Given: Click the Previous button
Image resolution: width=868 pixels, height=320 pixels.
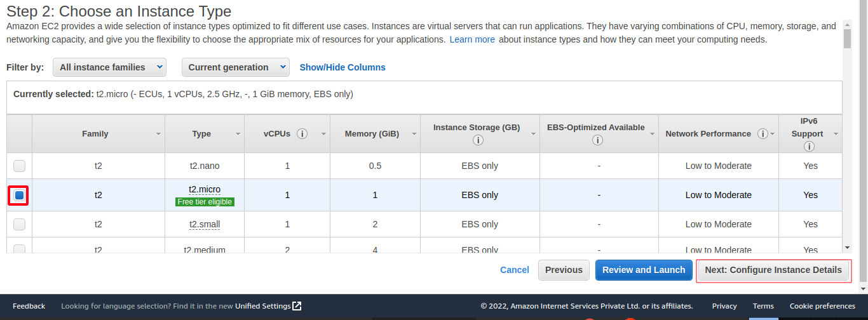Looking at the screenshot, I should (564, 270).
